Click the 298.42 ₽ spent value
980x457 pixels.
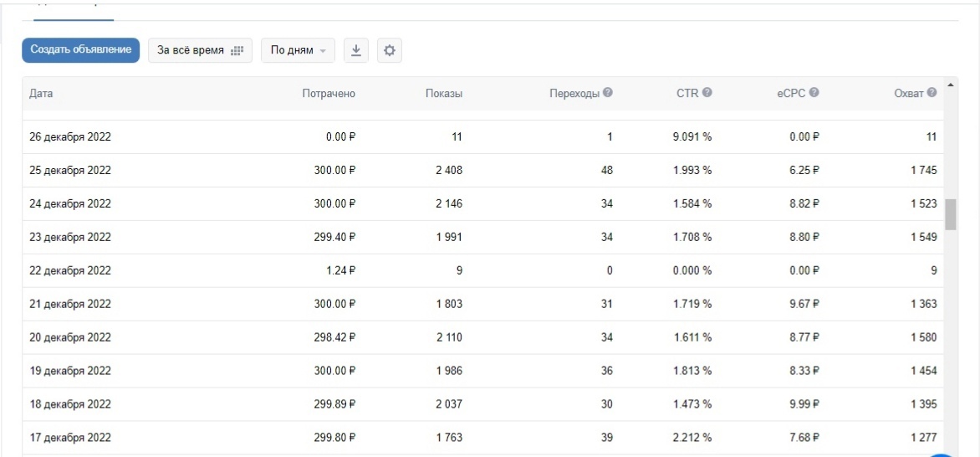[335, 337]
